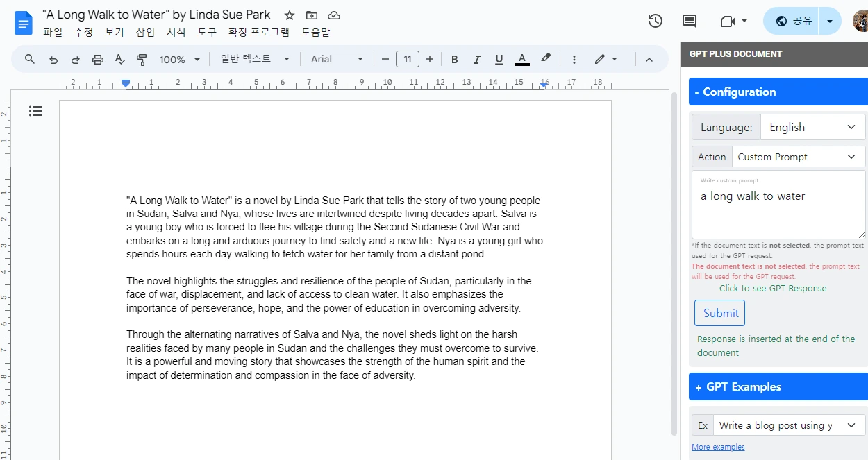Viewport: 868px width, 460px height.
Task: Expand the GPT Examples section
Action: point(778,386)
